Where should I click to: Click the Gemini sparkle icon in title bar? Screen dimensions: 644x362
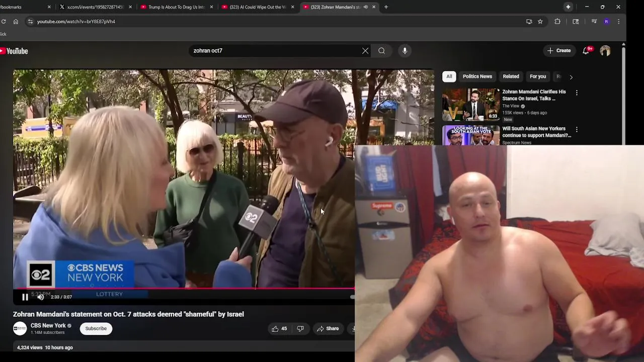pos(568,7)
